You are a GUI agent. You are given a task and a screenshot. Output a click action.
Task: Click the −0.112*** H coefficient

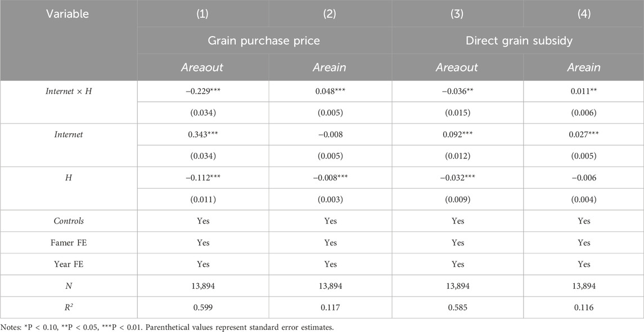click(203, 178)
